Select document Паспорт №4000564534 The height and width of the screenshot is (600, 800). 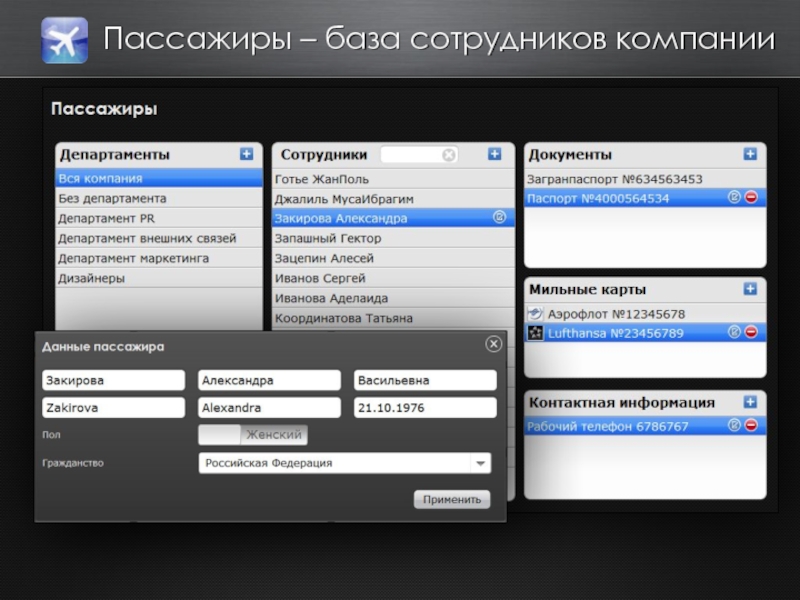645,198
